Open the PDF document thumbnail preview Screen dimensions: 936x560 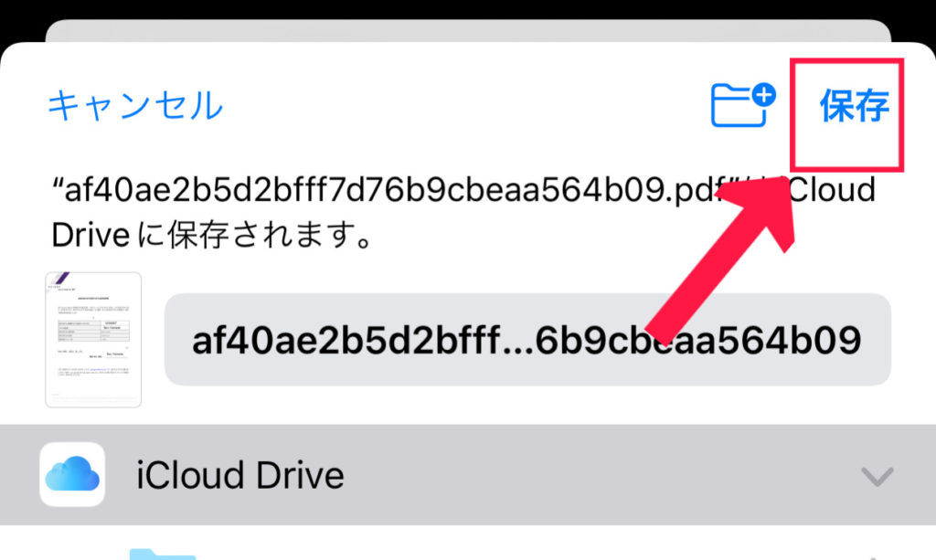94,340
